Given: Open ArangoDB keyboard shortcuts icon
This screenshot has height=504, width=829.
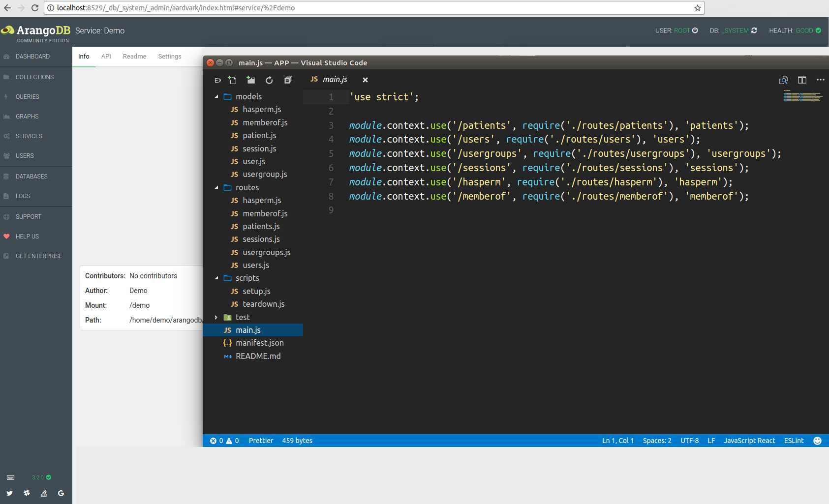Looking at the screenshot, I should click(x=10, y=477).
